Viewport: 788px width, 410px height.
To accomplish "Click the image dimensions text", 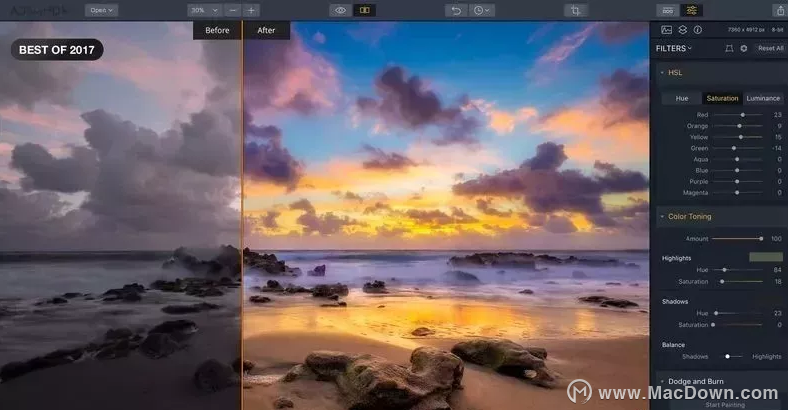I will (x=746, y=30).
